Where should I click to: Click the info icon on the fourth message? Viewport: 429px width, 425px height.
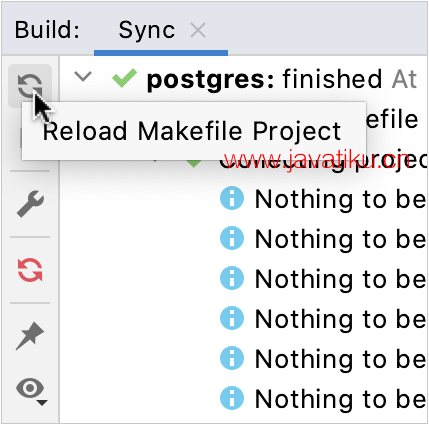coord(232,318)
